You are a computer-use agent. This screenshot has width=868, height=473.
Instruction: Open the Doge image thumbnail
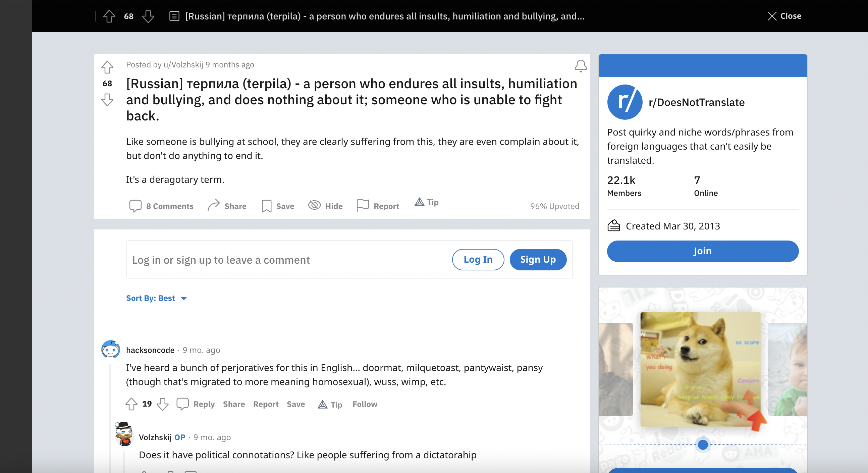pyautogui.click(x=700, y=369)
